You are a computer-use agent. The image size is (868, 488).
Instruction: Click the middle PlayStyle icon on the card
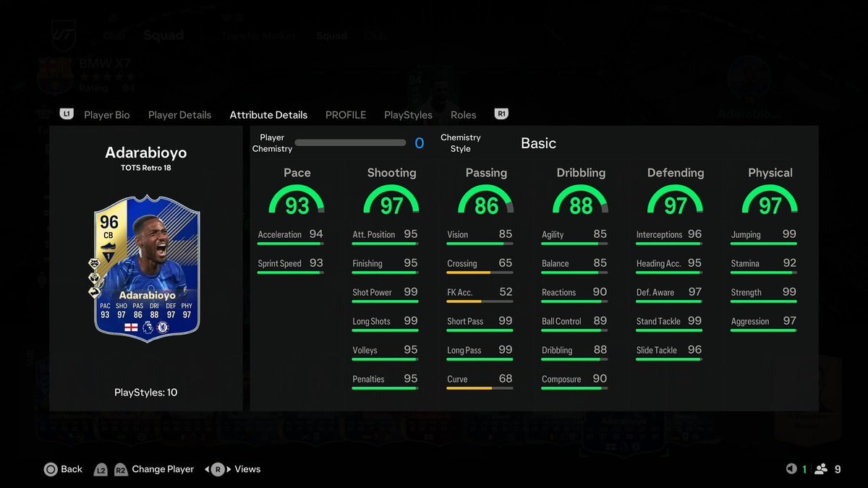(95, 278)
